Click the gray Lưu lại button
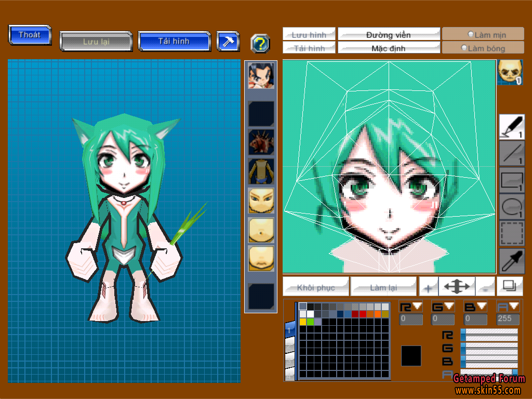Screen dimensions: 532x399 [x=96, y=42]
